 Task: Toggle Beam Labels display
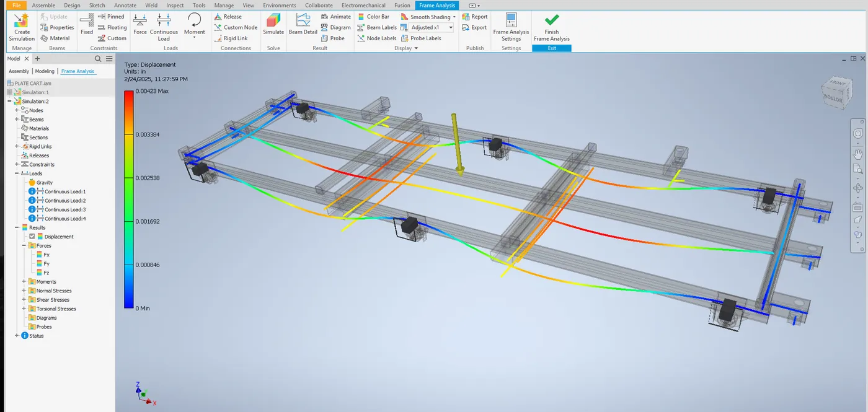[377, 27]
